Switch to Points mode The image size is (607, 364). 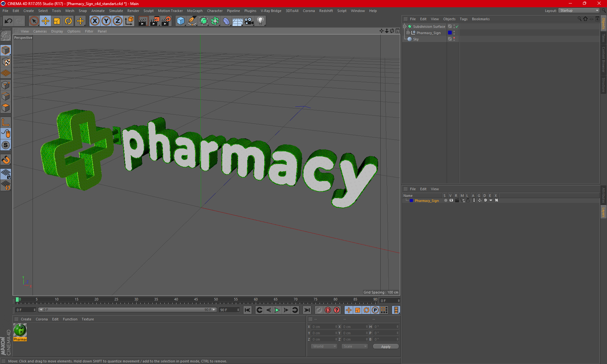tap(6, 85)
